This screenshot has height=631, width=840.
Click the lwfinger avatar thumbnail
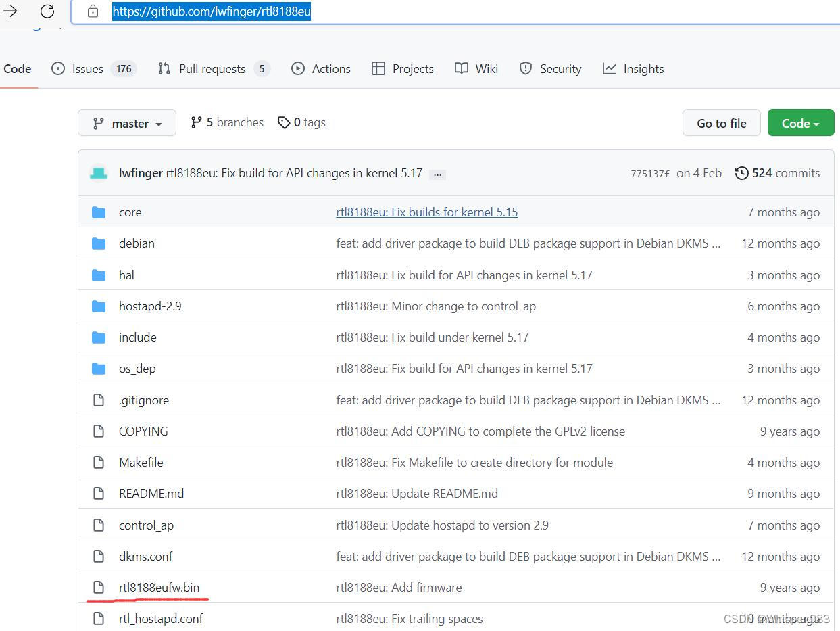coord(99,173)
